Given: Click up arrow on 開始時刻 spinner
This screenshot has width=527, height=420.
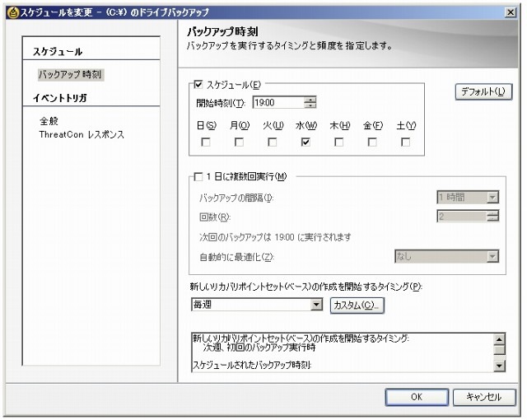Looking at the screenshot, I should point(310,99).
